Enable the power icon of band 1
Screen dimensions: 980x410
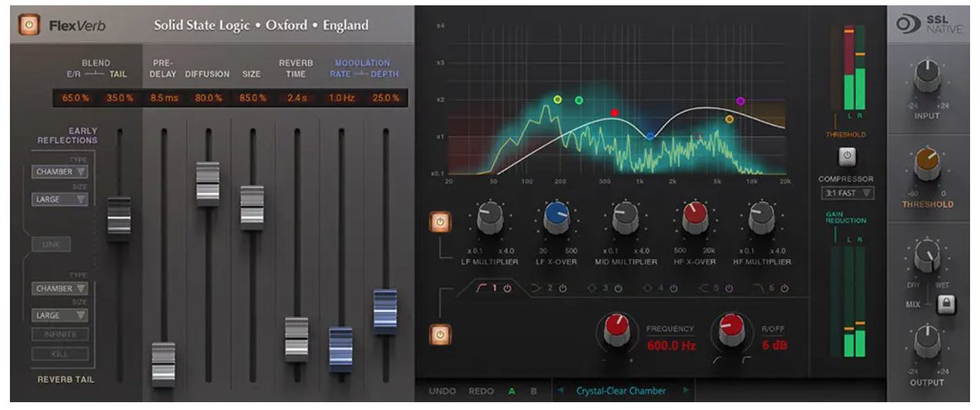click(506, 288)
